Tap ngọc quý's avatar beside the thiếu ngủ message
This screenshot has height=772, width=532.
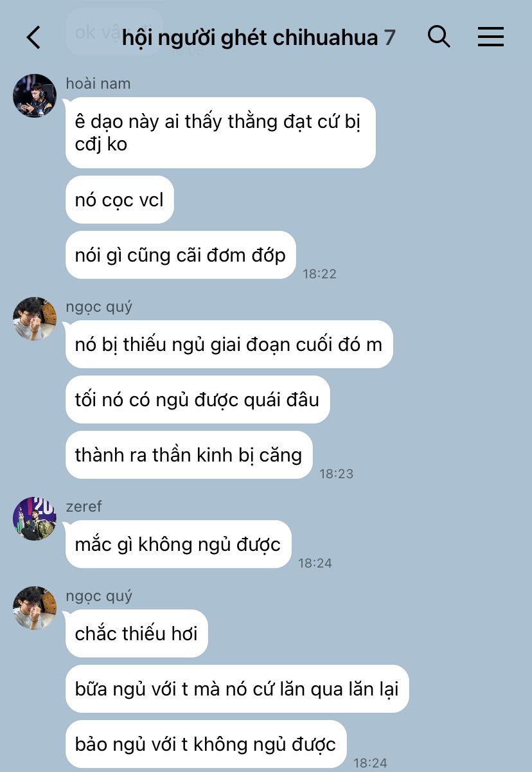[x=35, y=319]
